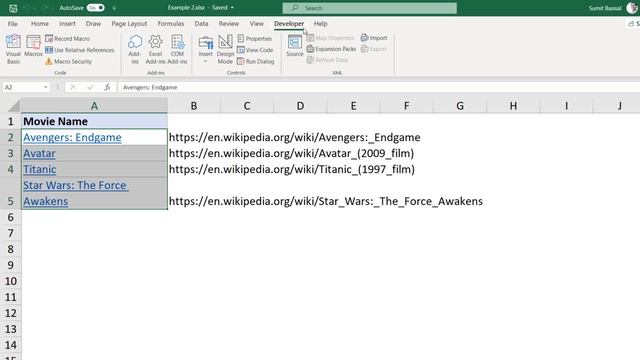Switch to the Data tab
640x360 pixels.
[x=201, y=24]
